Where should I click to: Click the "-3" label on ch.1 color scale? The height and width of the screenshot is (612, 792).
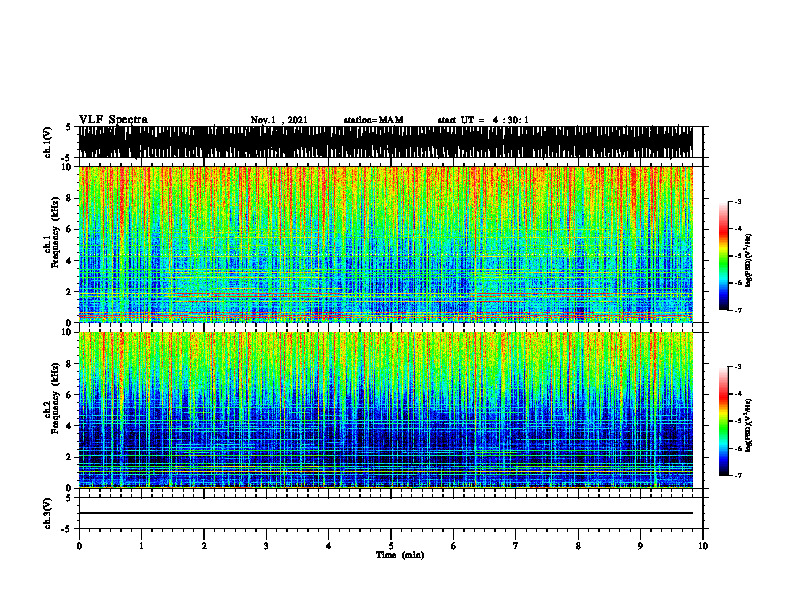pos(737,202)
